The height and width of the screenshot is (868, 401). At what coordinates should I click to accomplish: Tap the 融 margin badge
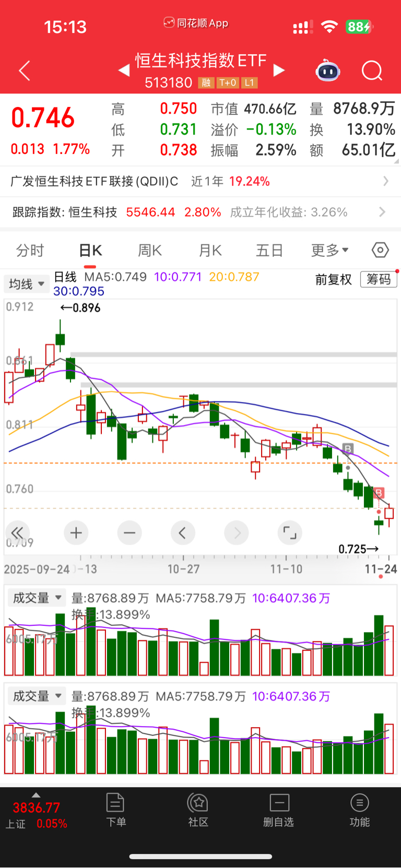pos(206,83)
